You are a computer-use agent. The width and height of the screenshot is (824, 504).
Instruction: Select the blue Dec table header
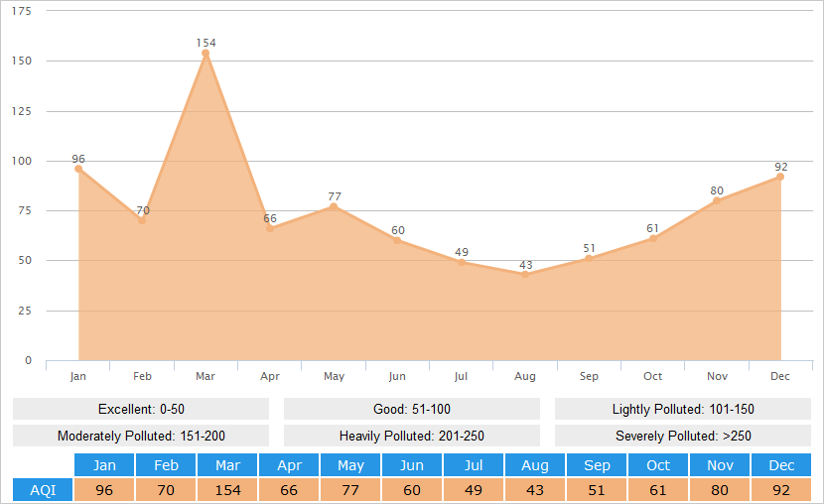click(x=781, y=465)
